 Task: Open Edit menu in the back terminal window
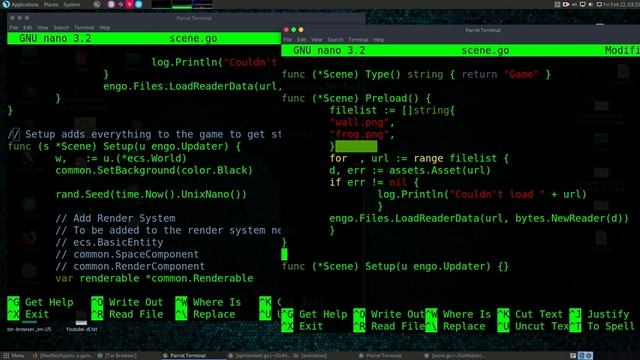click(x=27, y=27)
